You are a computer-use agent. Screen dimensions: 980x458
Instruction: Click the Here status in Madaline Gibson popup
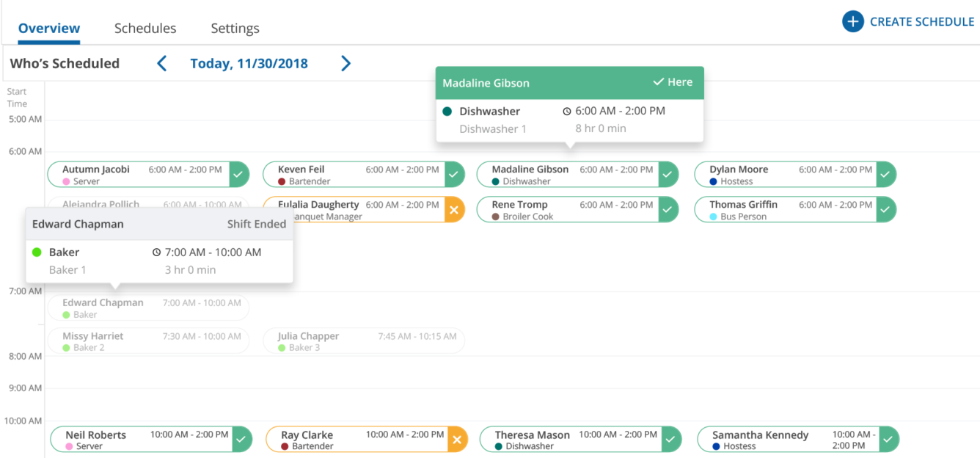tap(673, 82)
